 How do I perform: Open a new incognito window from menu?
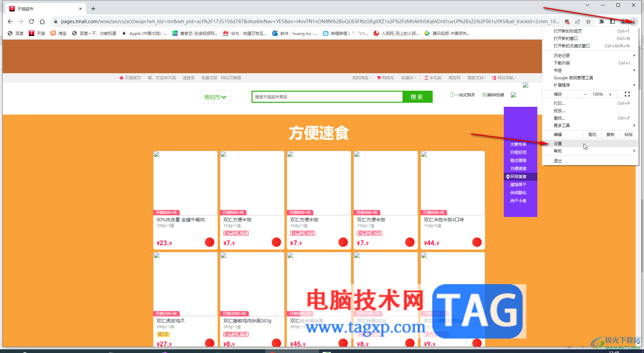pyautogui.click(x=590, y=46)
